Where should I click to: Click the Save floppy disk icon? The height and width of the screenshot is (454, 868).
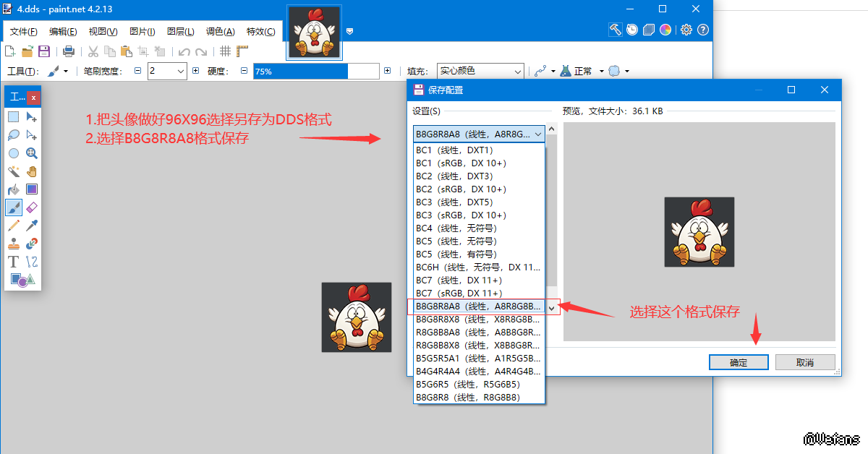[44, 51]
